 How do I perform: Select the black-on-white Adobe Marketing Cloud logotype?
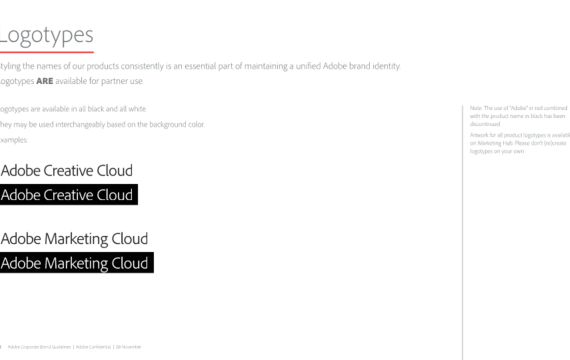click(x=74, y=239)
